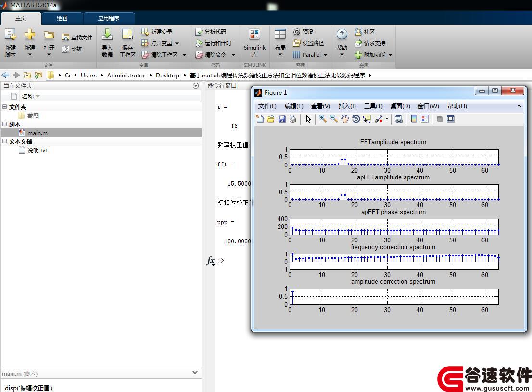Open 查看(V) menu in Figure 1

point(321,106)
